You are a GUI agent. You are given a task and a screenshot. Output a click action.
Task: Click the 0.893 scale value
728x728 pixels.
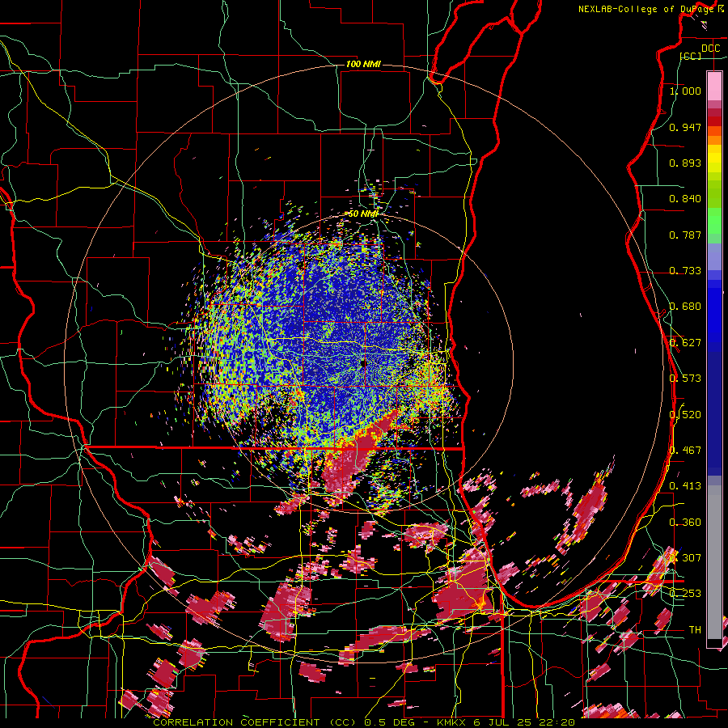[685, 163]
